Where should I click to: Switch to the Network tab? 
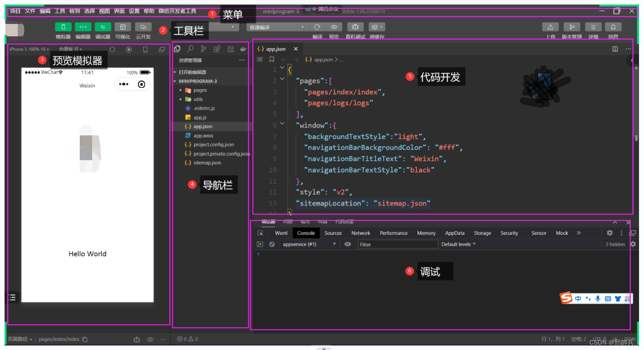[x=361, y=233]
